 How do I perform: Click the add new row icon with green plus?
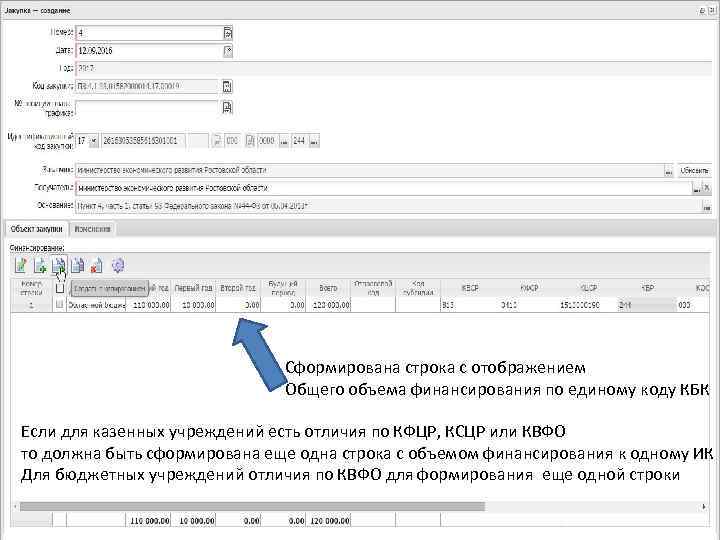40,265
